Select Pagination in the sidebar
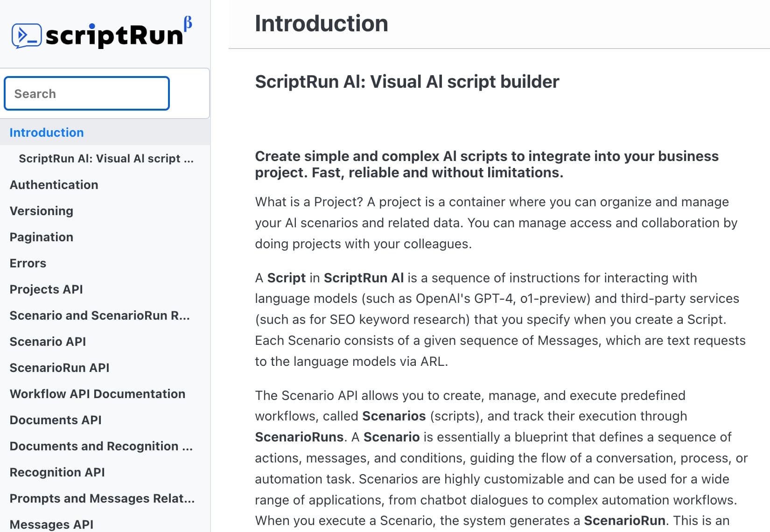This screenshot has height=532, width=770. tap(42, 237)
